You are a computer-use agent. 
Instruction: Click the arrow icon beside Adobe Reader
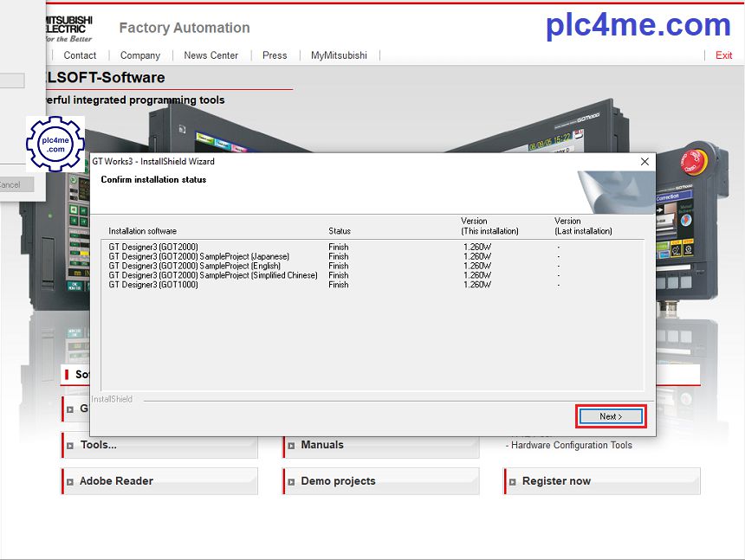pyautogui.click(x=70, y=482)
